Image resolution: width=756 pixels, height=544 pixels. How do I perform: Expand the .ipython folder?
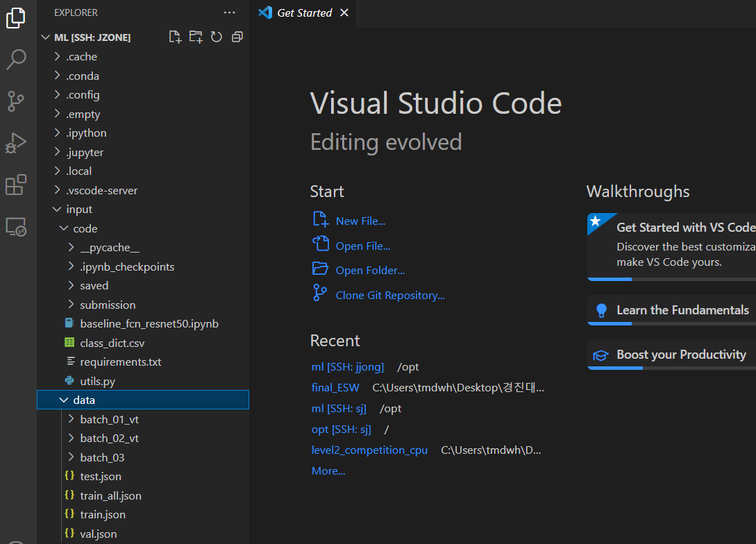click(143, 133)
